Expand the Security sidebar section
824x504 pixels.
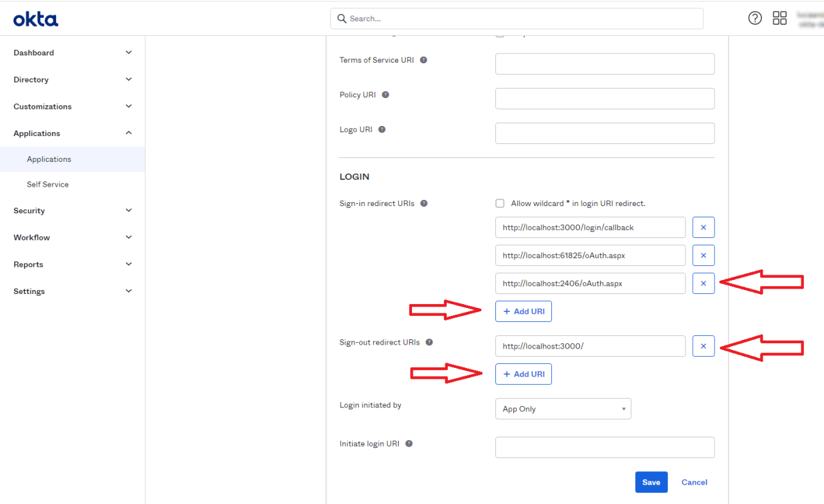point(73,211)
